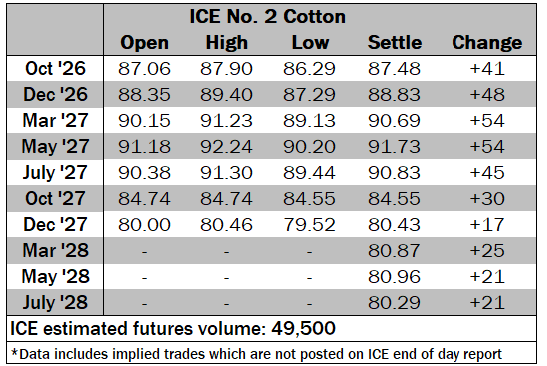Image resolution: width=547 pixels, height=366 pixels.
Task: Select the Open column header
Action: (144, 43)
